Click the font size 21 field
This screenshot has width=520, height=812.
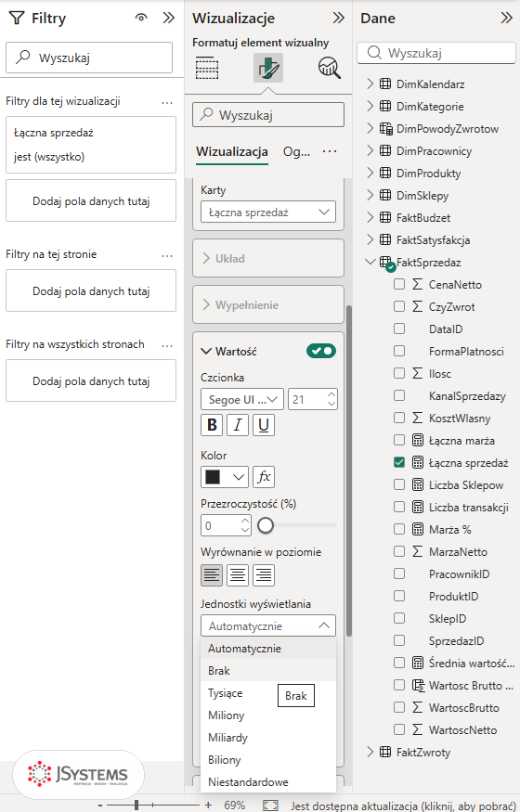click(313, 399)
